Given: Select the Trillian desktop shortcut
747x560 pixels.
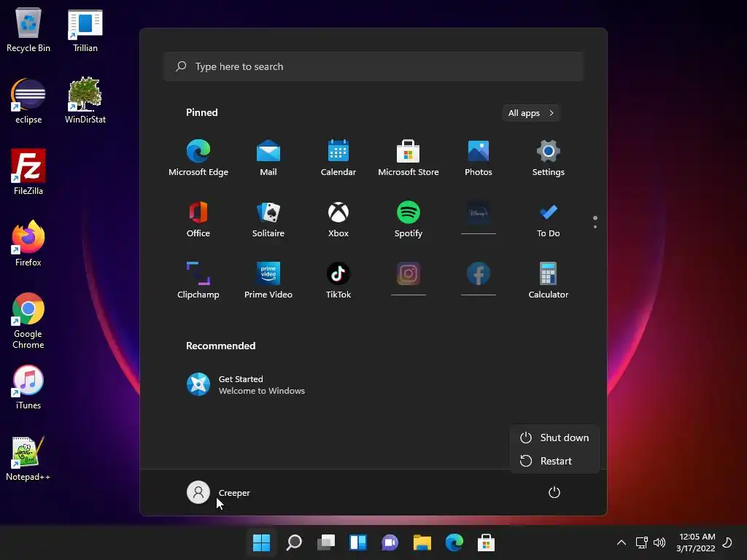Looking at the screenshot, I should 85,29.
